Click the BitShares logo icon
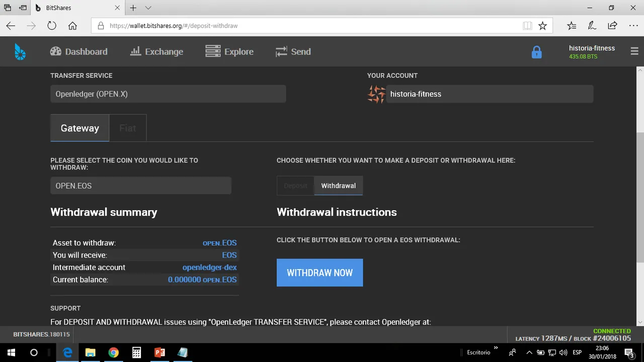644x362 pixels. point(20,52)
